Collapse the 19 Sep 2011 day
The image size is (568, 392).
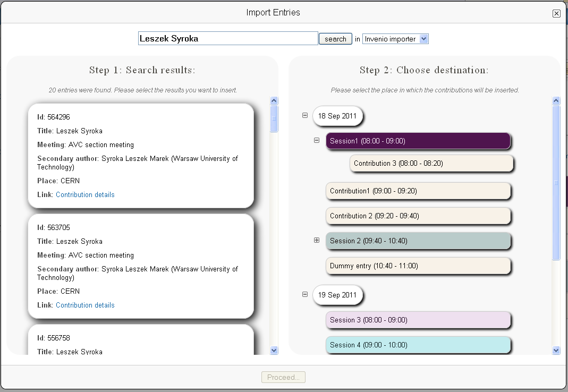(x=305, y=294)
